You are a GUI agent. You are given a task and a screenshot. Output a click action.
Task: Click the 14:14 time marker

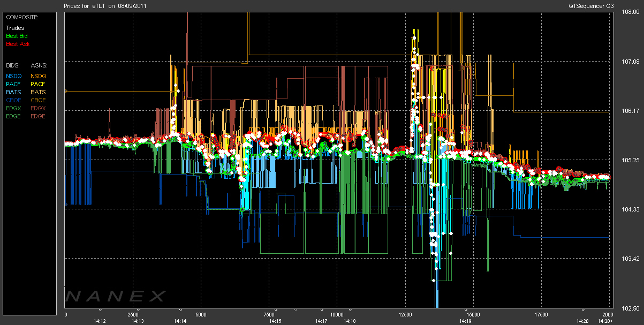180,321
